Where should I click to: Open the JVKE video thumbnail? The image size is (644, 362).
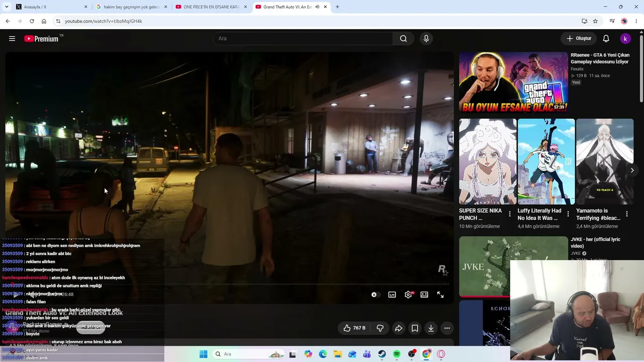(x=513, y=266)
